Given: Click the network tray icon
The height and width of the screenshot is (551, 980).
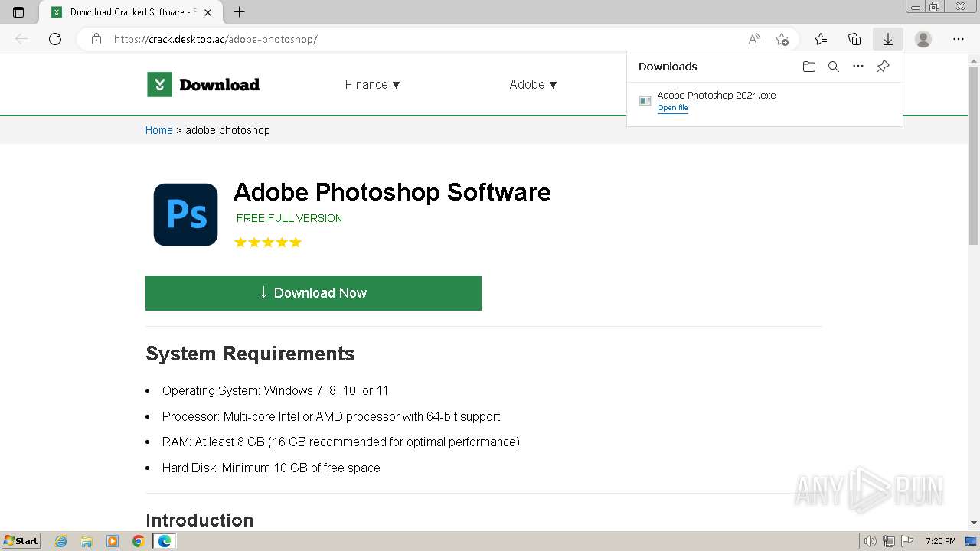Looking at the screenshot, I should (x=889, y=541).
